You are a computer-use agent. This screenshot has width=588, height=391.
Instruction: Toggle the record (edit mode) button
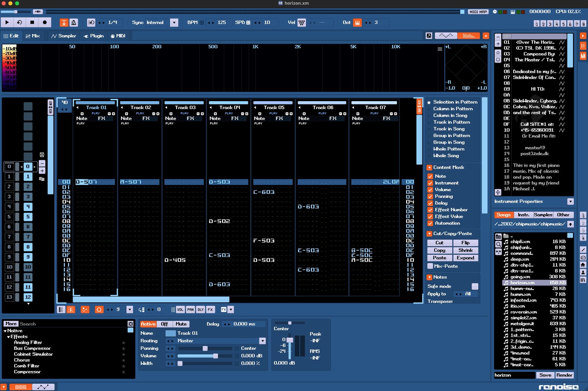tap(45, 22)
